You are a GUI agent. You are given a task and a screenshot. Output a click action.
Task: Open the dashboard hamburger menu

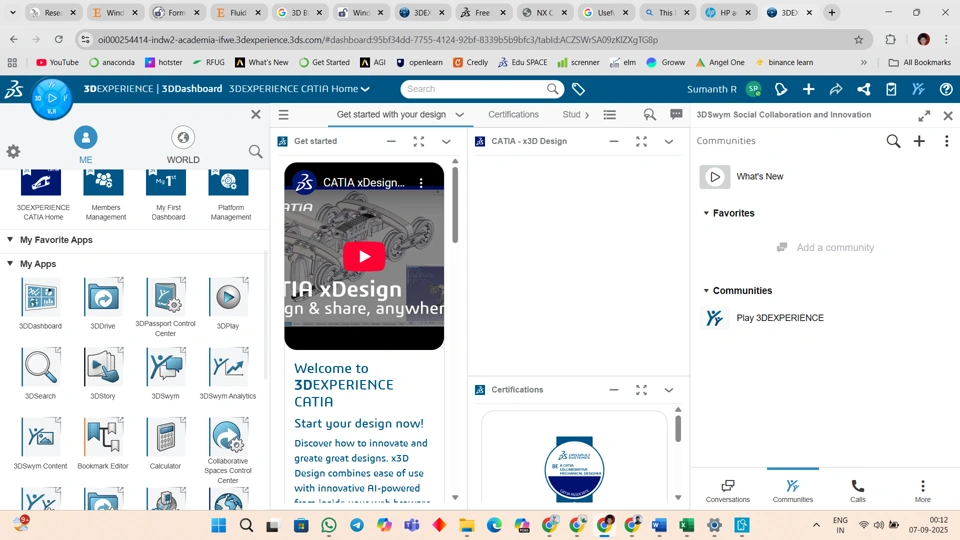coord(283,114)
